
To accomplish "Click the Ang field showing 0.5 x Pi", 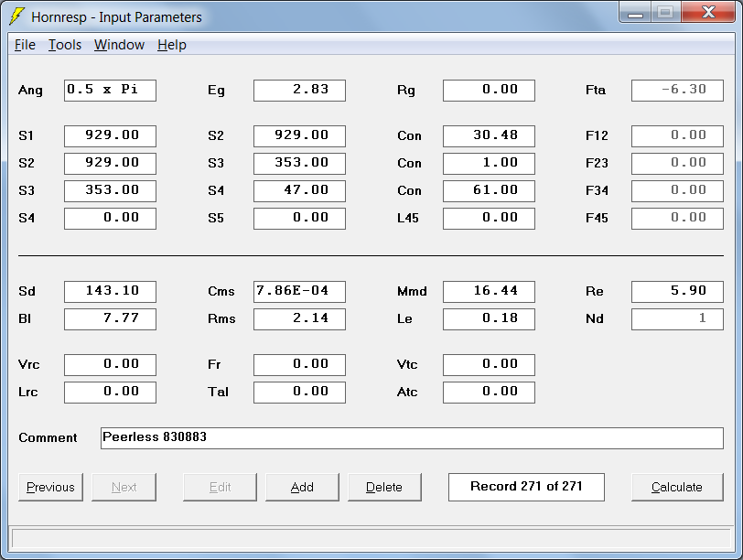I will 110,91.
